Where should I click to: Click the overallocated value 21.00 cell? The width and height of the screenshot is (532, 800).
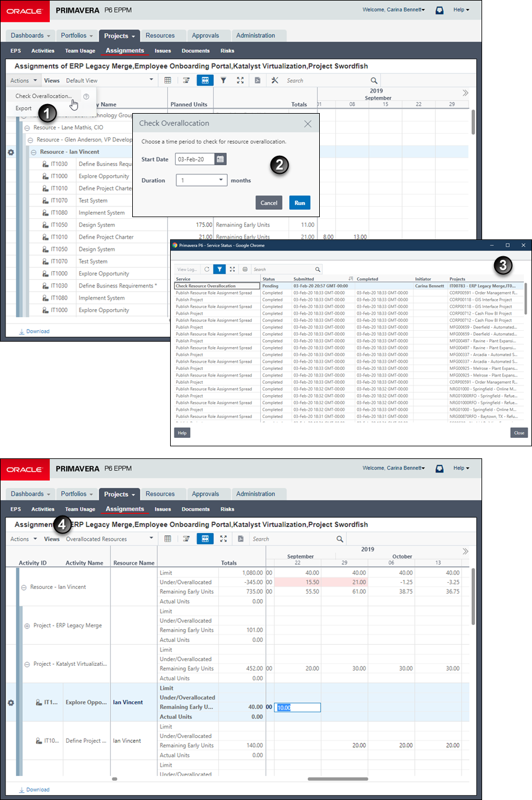[x=344, y=582]
